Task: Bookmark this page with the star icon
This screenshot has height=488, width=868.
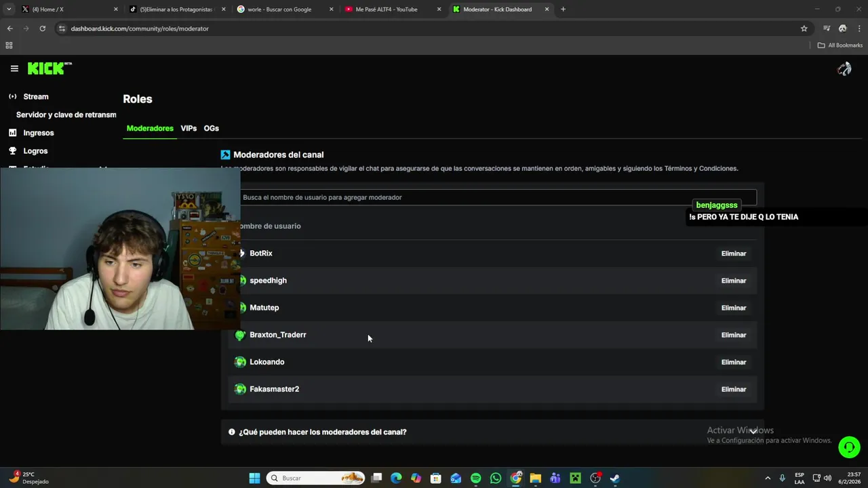Action: click(804, 28)
